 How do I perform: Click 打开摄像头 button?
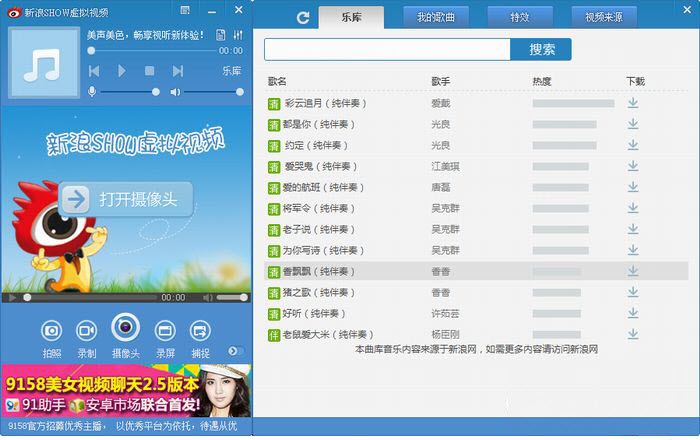126,199
